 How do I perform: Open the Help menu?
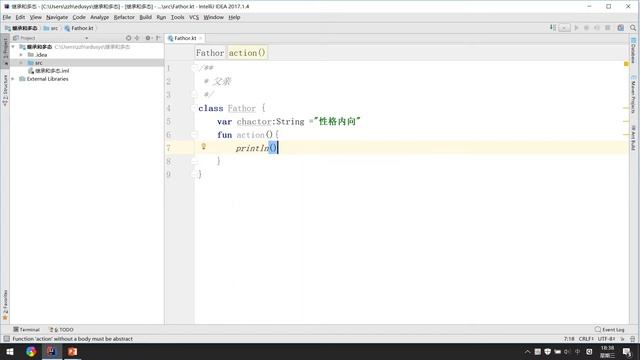pyautogui.click(x=234, y=17)
